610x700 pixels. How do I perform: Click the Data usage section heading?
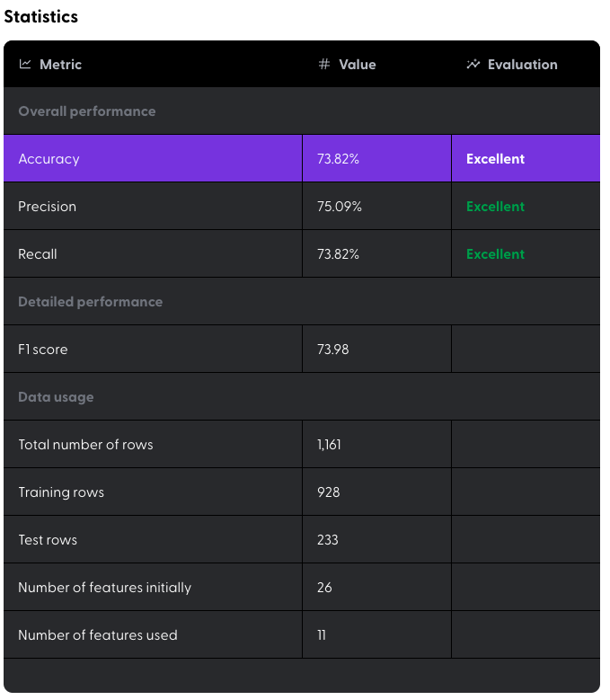[x=56, y=397]
